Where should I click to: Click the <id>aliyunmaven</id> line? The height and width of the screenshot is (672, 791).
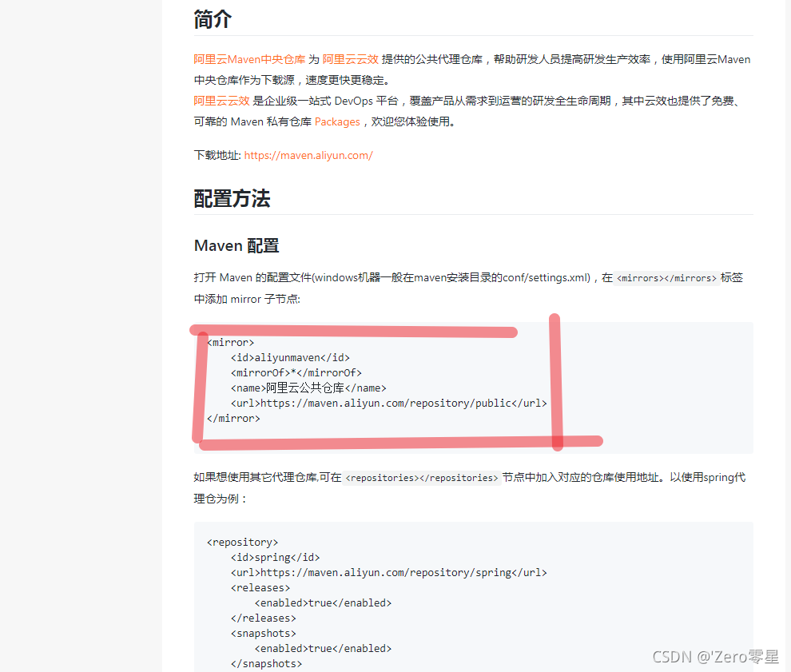(290, 358)
